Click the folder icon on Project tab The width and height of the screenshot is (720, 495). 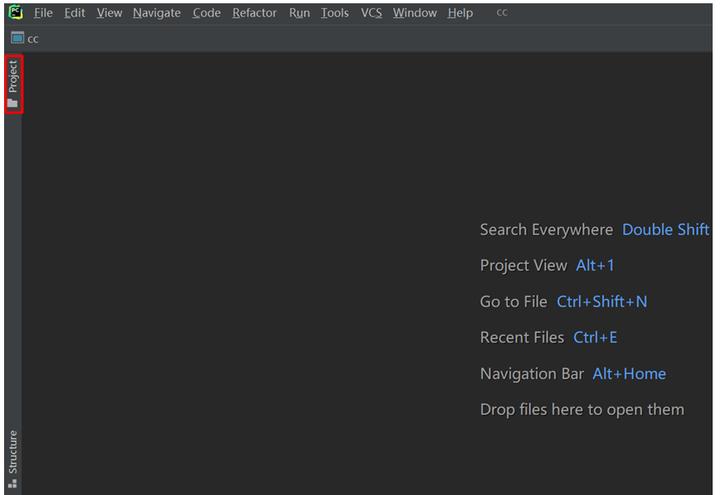pos(13,102)
